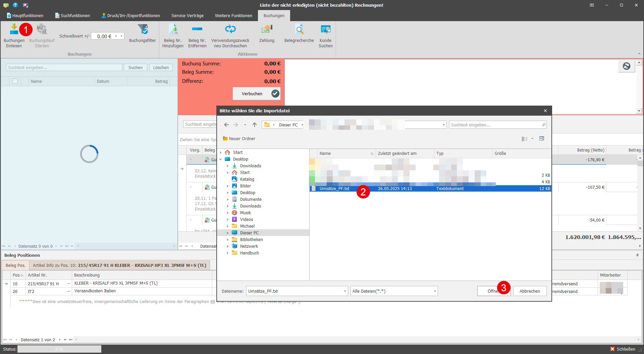Viewport: 644px width, 354px height.
Task: Open the Druck/Im-/Exportfunktionen tab
Action: point(131,15)
